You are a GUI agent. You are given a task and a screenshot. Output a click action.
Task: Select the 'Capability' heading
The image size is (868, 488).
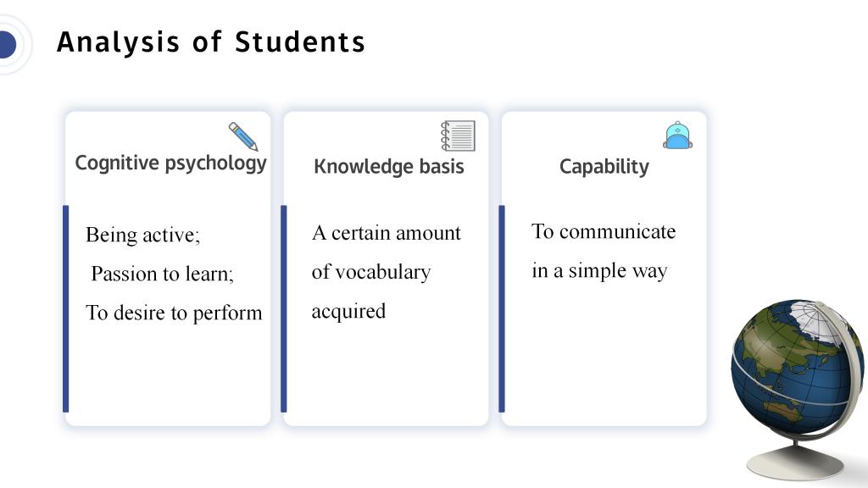pos(604,167)
